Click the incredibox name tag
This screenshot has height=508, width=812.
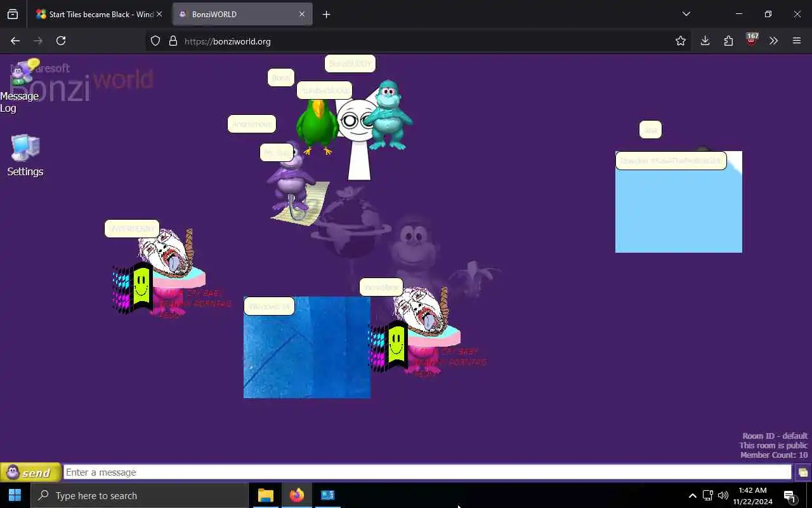(381, 287)
